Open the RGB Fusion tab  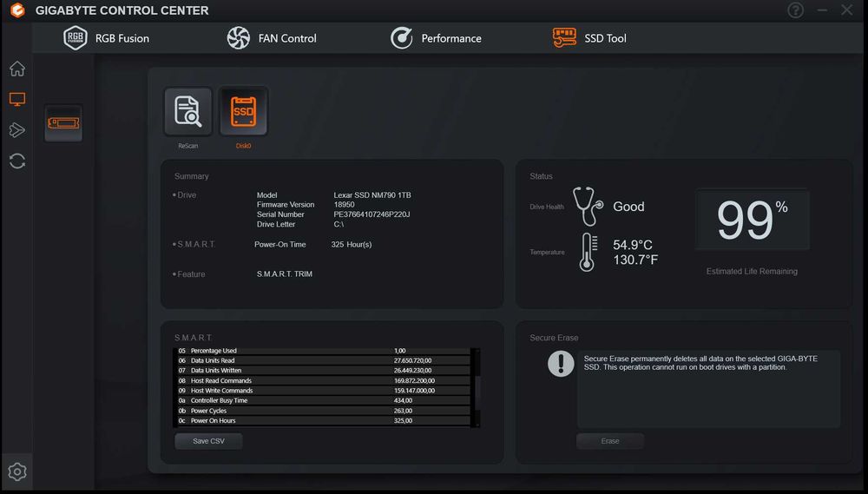pyautogui.click(x=106, y=38)
